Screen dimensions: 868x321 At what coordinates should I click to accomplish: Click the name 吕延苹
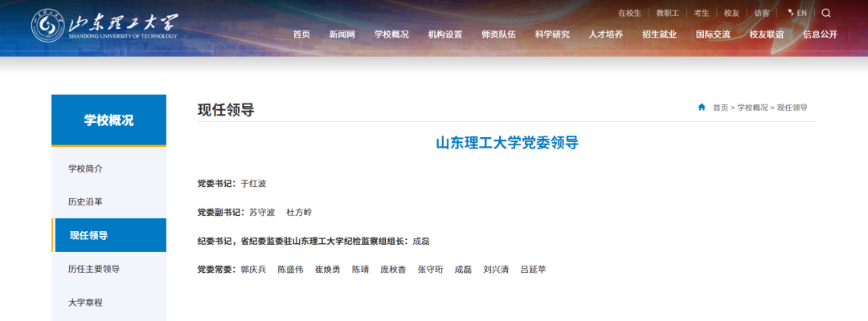click(x=533, y=270)
